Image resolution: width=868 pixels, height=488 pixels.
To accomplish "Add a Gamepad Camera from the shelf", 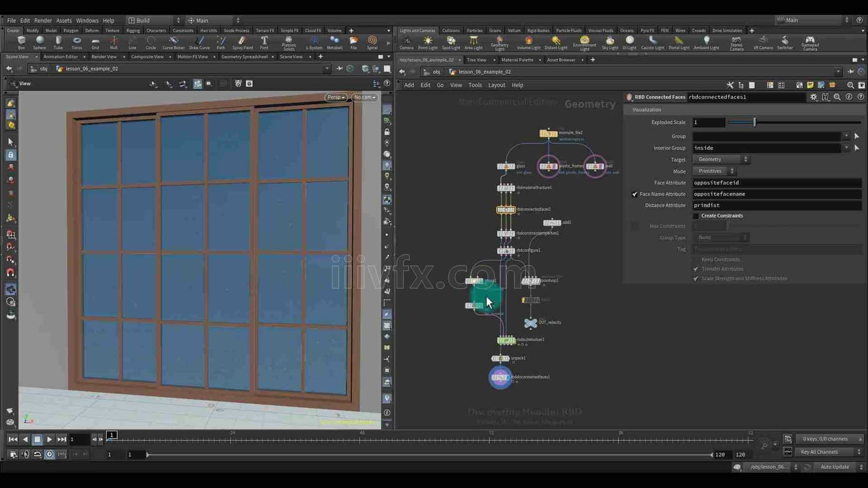I will click(x=809, y=43).
